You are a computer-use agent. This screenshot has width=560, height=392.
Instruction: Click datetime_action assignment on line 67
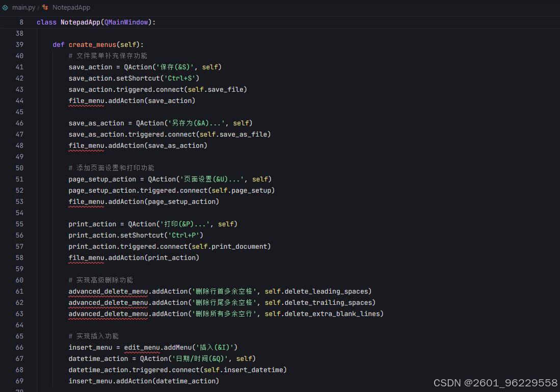pyautogui.click(x=162, y=359)
